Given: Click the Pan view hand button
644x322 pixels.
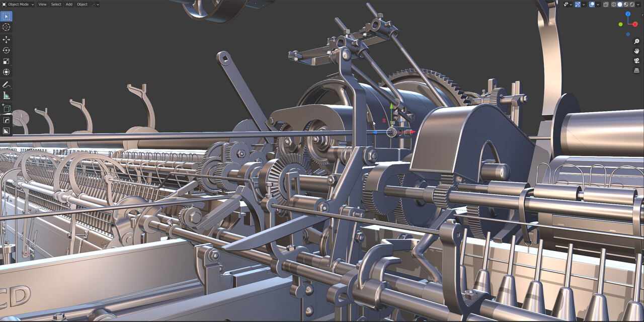Looking at the screenshot, I should (636, 51).
